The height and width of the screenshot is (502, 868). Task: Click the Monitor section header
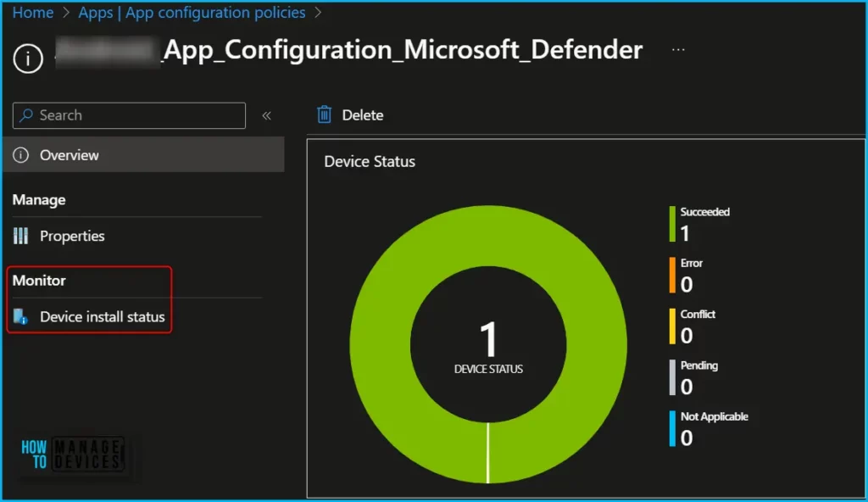pos(39,281)
